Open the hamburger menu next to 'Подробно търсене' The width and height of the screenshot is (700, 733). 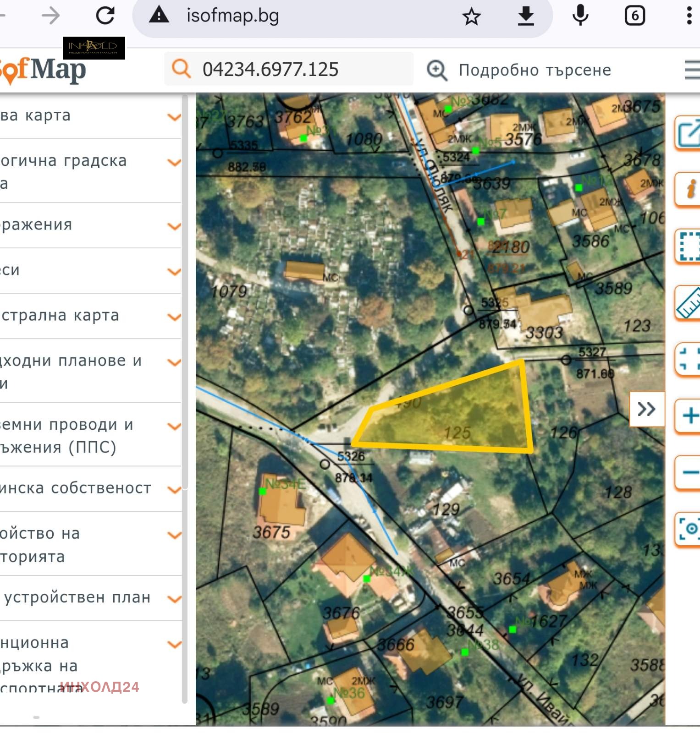click(x=691, y=70)
